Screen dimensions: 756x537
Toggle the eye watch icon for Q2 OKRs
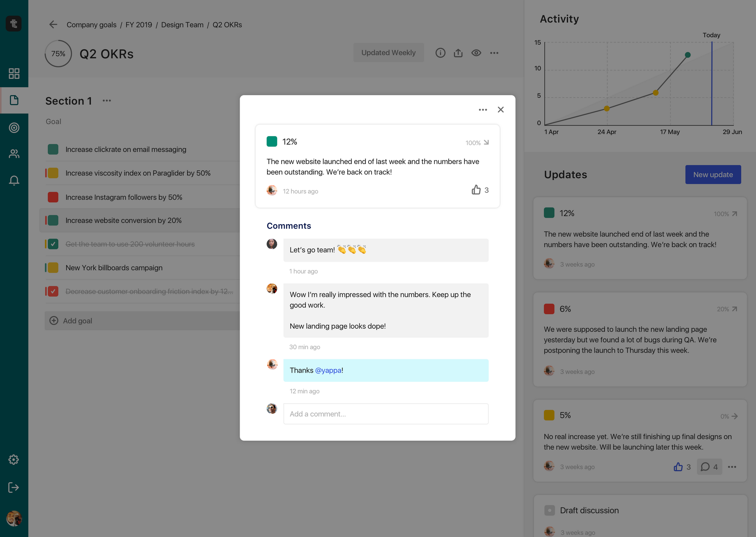click(476, 53)
